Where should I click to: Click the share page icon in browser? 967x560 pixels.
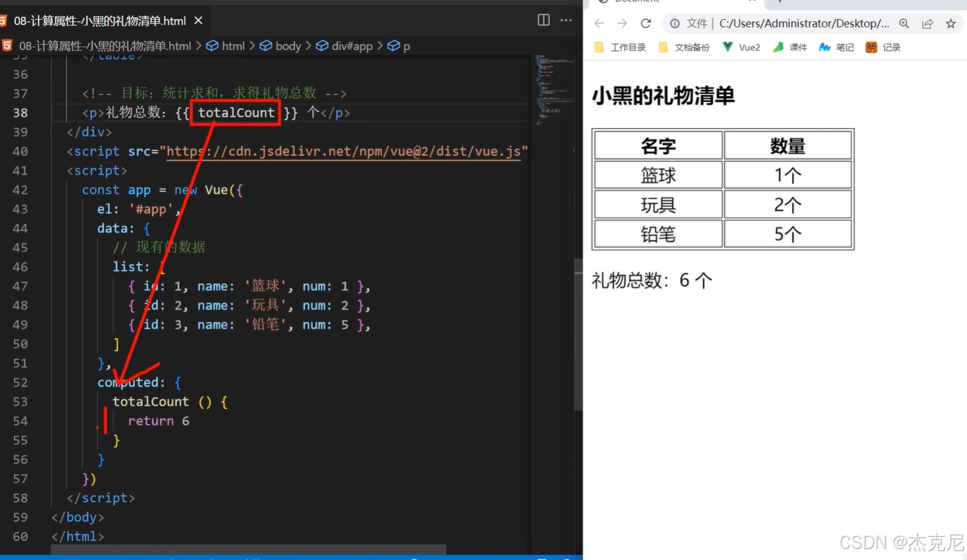pos(927,23)
